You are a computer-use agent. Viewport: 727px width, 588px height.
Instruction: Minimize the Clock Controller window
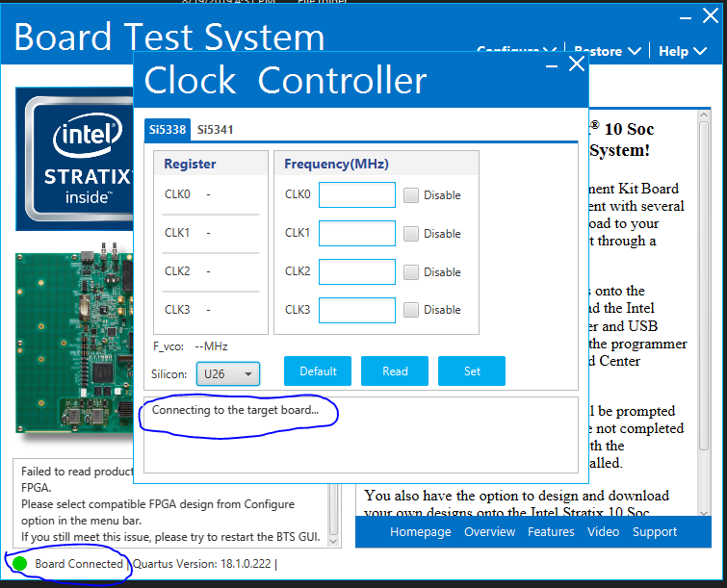pos(552,65)
